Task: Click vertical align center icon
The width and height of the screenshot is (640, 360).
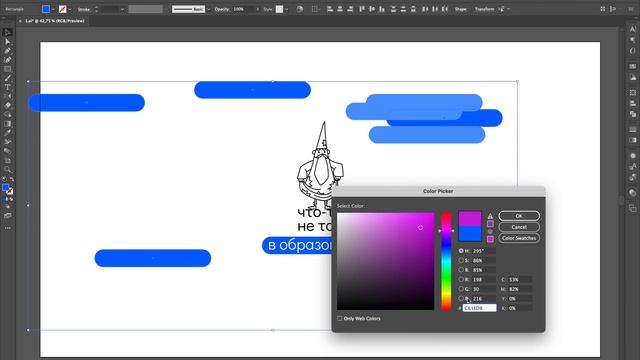Action: [x=372, y=9]
